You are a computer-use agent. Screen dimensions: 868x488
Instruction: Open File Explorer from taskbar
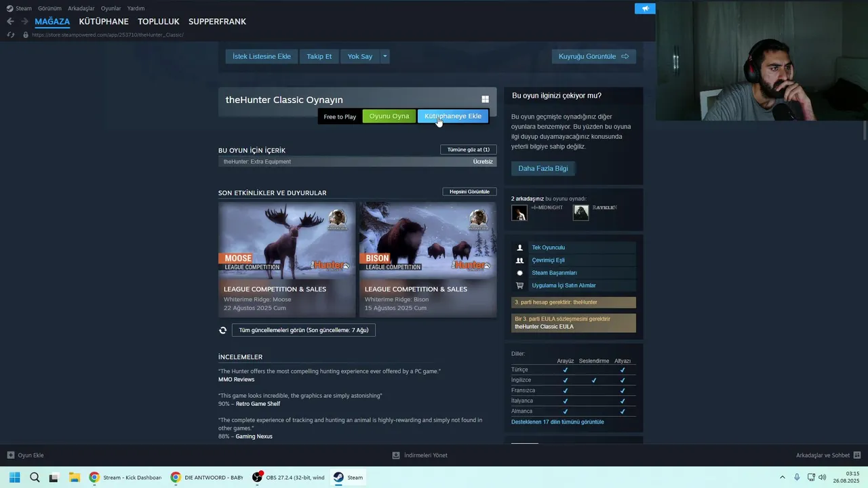click(x=74, y=477)
